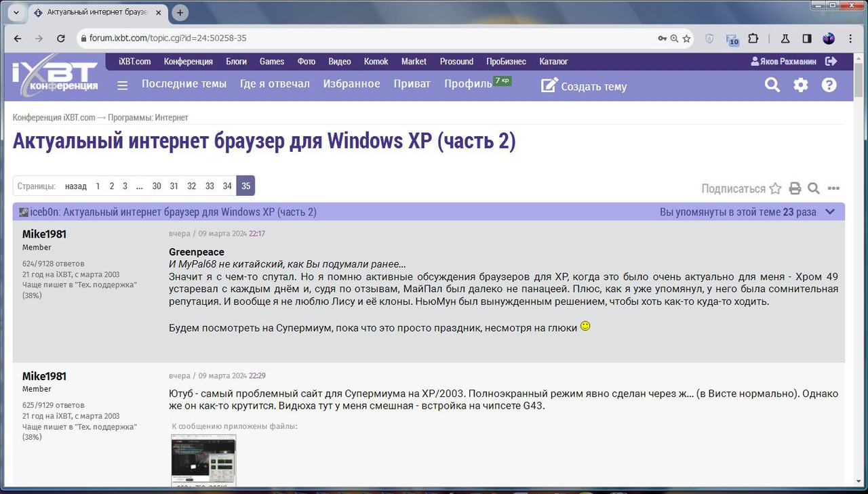Go to page 34 of topic
The height and width of the screenshot is (494, 868).
click(x=227, y=186)
